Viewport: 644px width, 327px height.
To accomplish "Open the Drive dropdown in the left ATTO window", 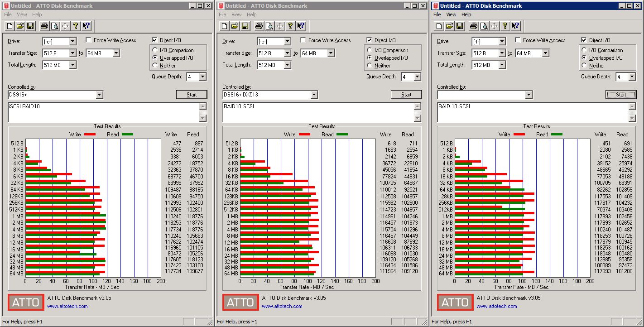I will click(72, 41).
